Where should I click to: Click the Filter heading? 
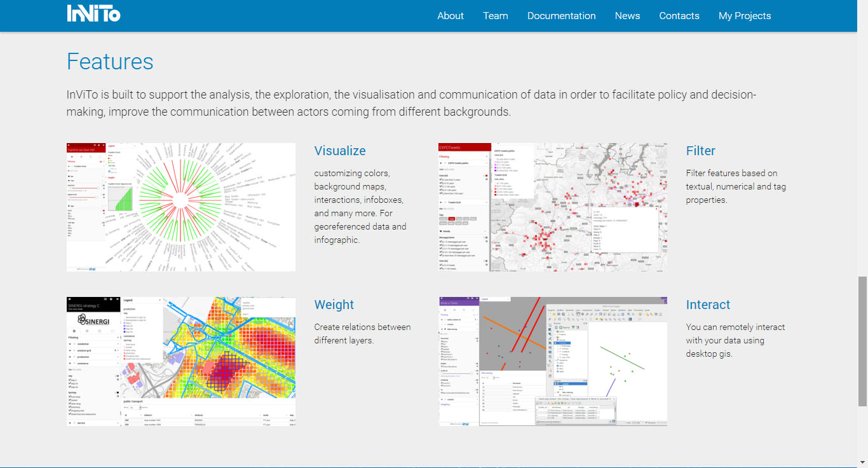point(701,151)
